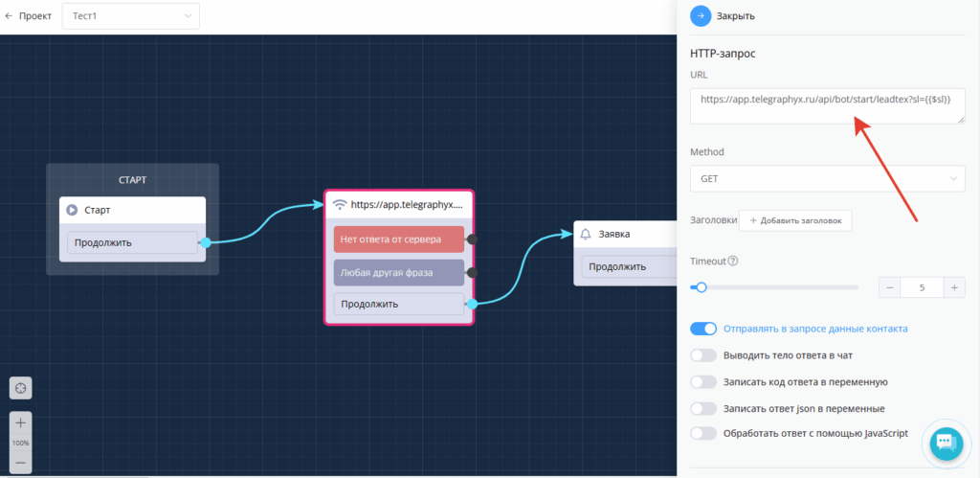The height and width of the screenshot is (478, 980).
Task: Click the Timeout slider handle
Action: [702, 286]
